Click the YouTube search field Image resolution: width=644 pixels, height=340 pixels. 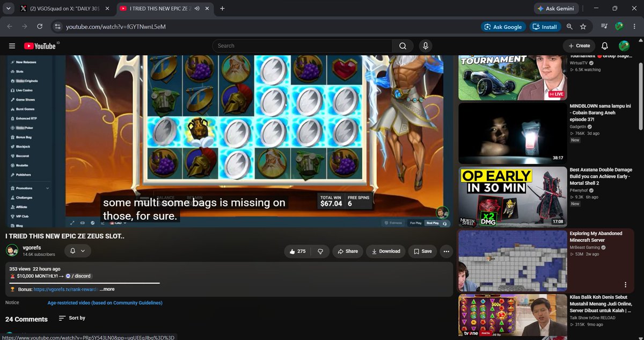tap(302, 46)
